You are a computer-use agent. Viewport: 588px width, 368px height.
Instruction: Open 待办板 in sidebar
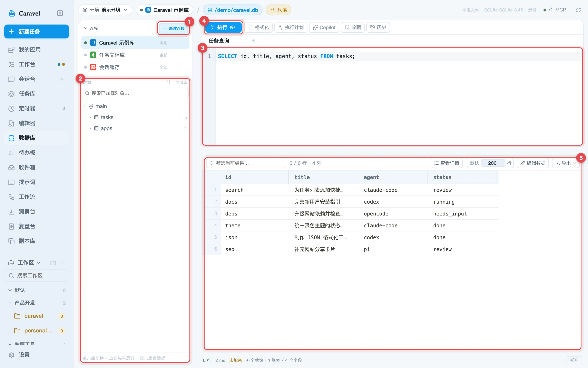(x=37, y=153)
